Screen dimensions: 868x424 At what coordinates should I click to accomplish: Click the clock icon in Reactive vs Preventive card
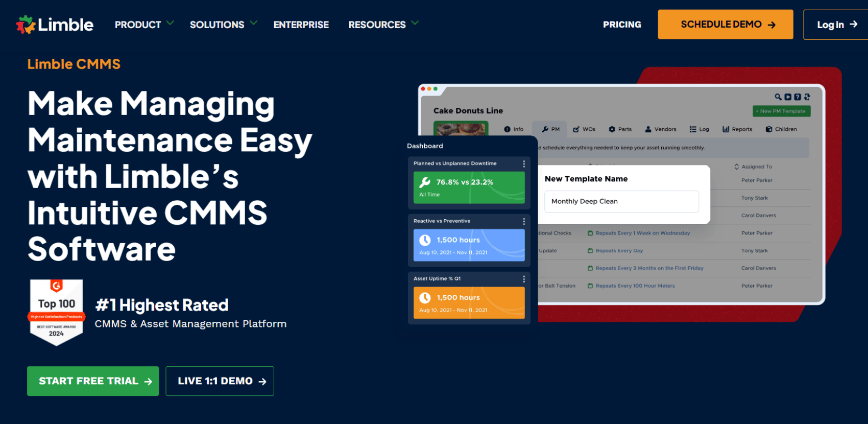coord(425,240)
